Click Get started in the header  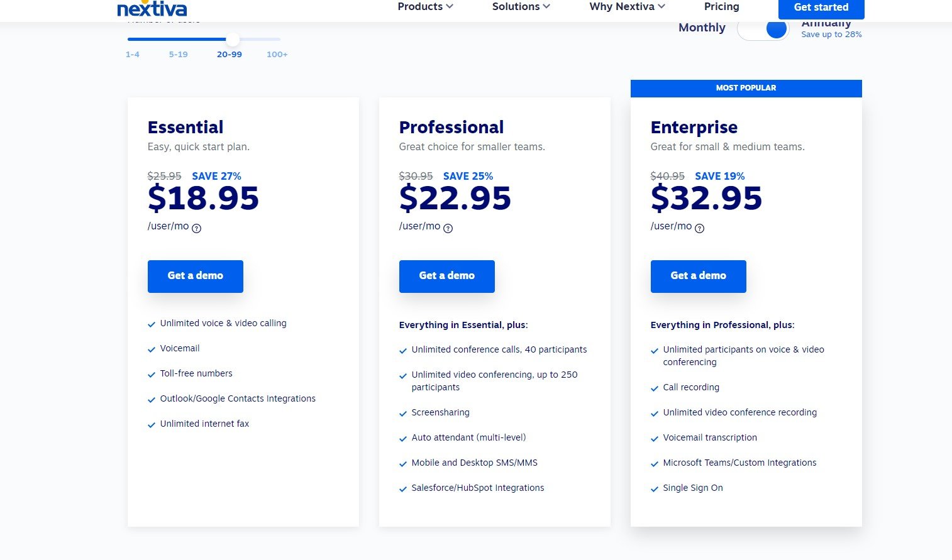coord(821,8)
